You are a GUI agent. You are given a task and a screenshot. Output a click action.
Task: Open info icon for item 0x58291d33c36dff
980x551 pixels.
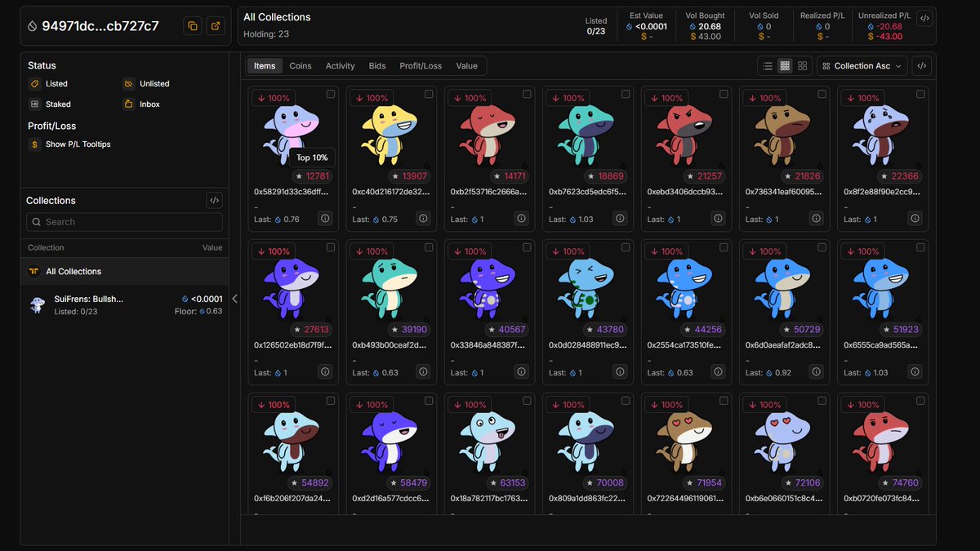(325, 219)
